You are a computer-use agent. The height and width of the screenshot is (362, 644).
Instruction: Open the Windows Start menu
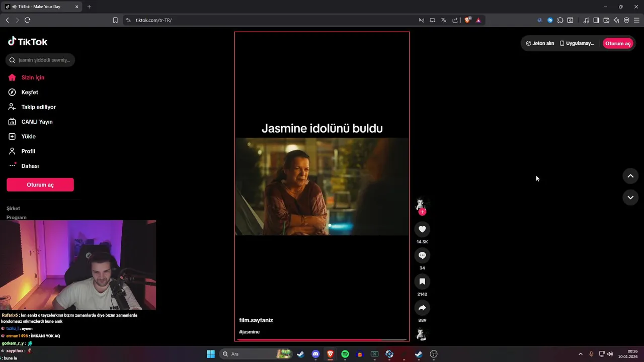211,354
